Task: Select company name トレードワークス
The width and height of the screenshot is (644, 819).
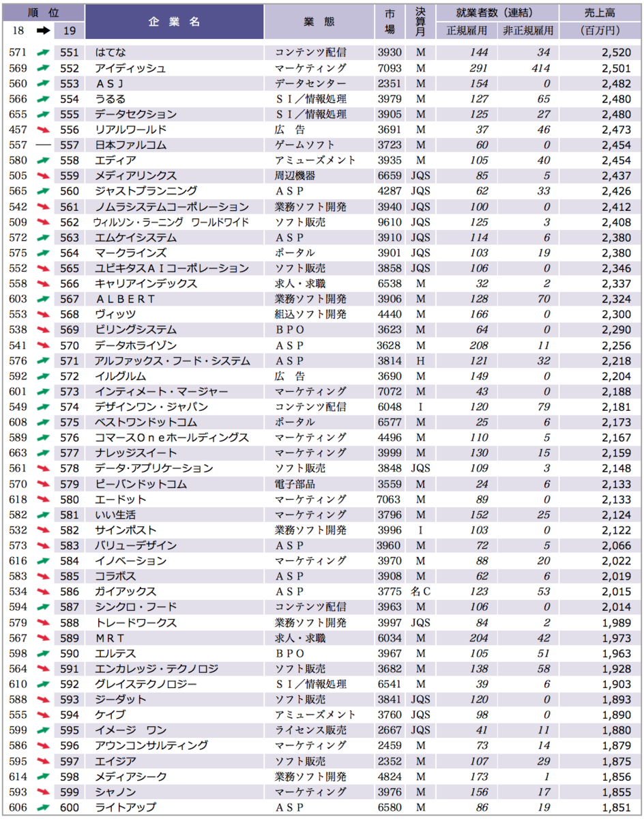Action: click(x=136, y=622)
